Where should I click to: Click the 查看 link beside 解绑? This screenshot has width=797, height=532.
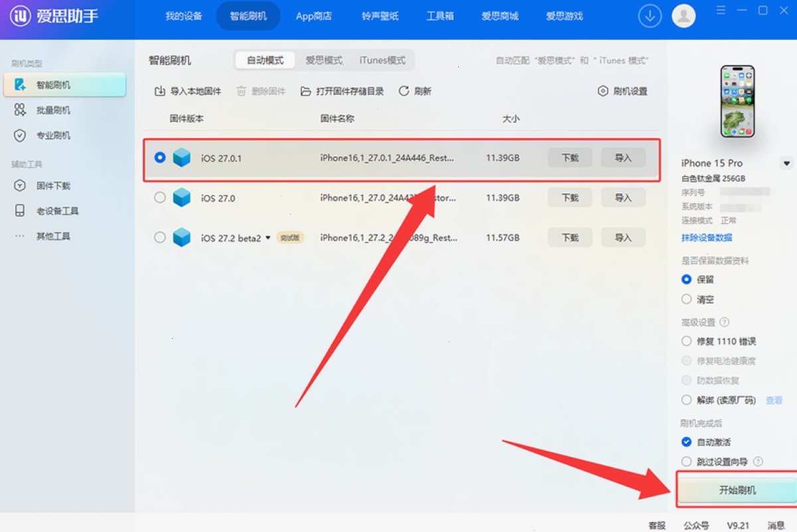point(774,400)
